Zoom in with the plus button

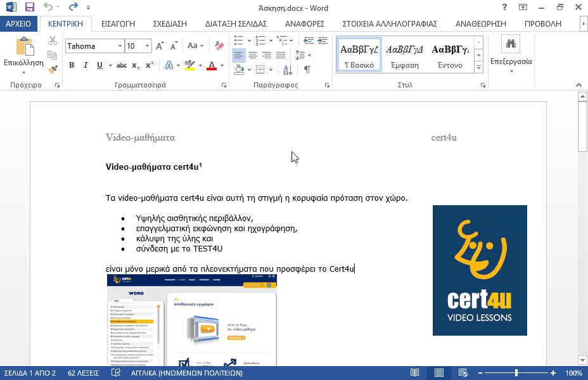coord(553,373)
